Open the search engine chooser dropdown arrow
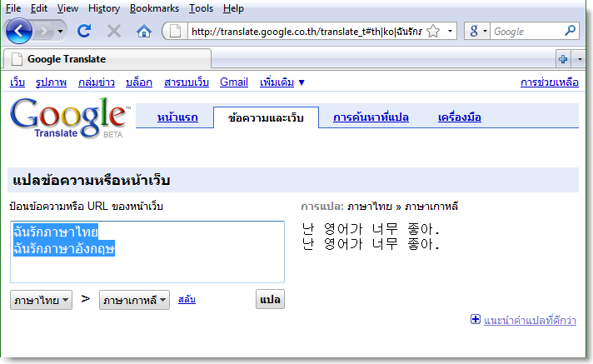The height and width of the screenshot is (364, 593). pos(485,31)
